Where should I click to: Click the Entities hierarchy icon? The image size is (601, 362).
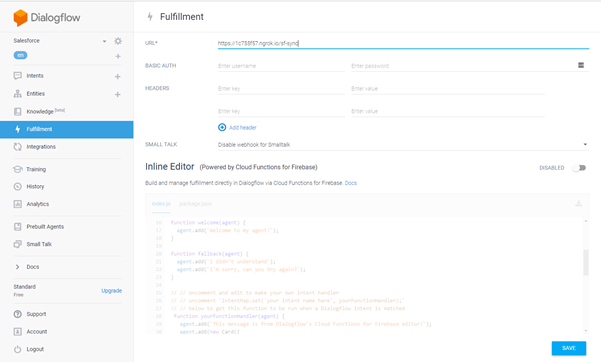tap(18, 94)
